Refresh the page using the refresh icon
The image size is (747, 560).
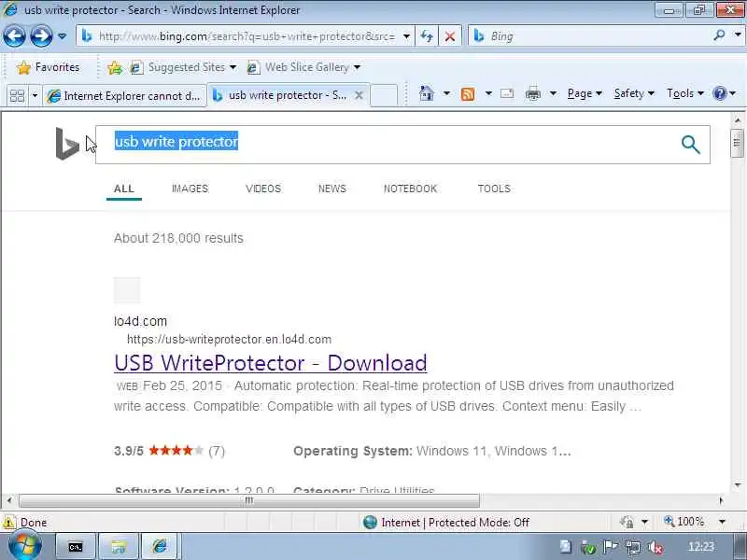point(427,36)
